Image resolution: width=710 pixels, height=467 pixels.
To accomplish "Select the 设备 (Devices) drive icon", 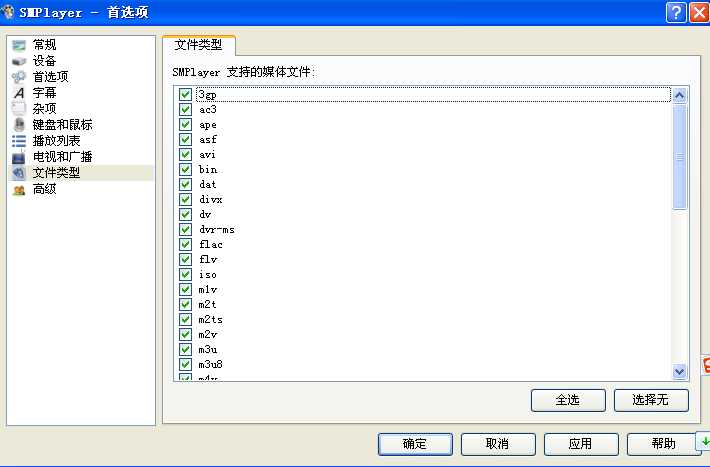I will (x=19, y=61).
